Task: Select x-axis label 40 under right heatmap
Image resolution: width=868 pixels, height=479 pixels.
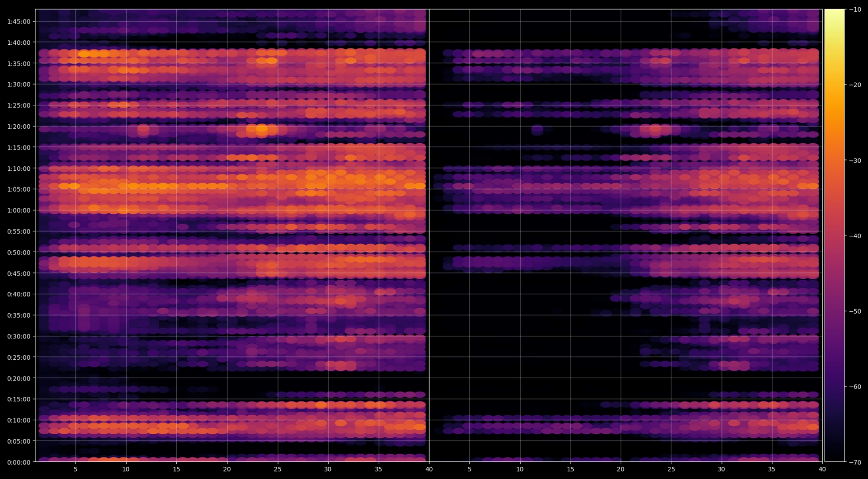Action: coord(822,469)
